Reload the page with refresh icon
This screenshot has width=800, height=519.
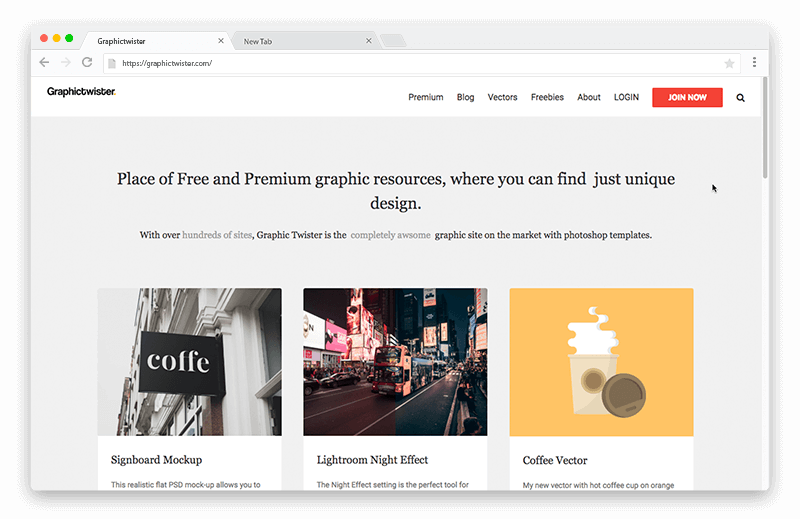(87, 62)
